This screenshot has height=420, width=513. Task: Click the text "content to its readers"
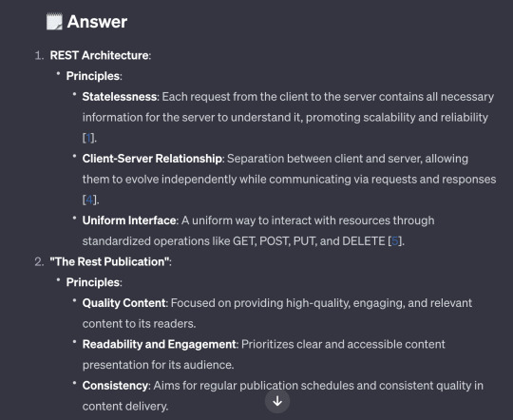pyautogui.click(x=139, y=324)
